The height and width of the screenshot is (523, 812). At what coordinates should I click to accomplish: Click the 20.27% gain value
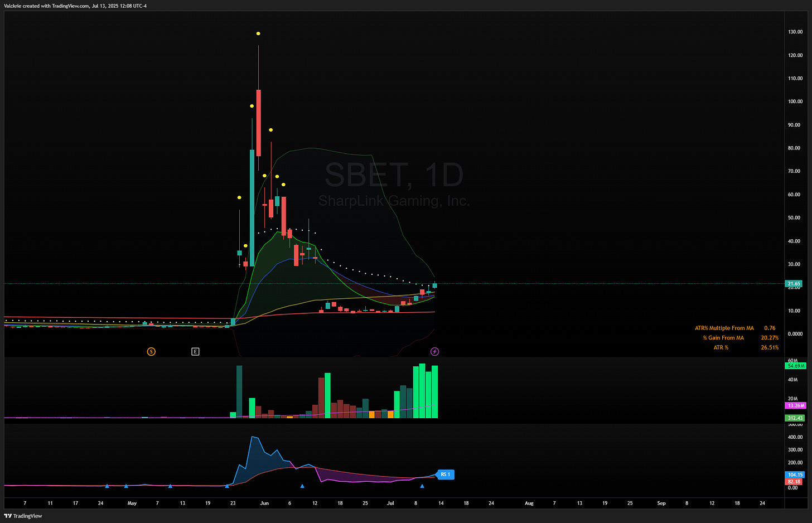click(x=770, y=338)
